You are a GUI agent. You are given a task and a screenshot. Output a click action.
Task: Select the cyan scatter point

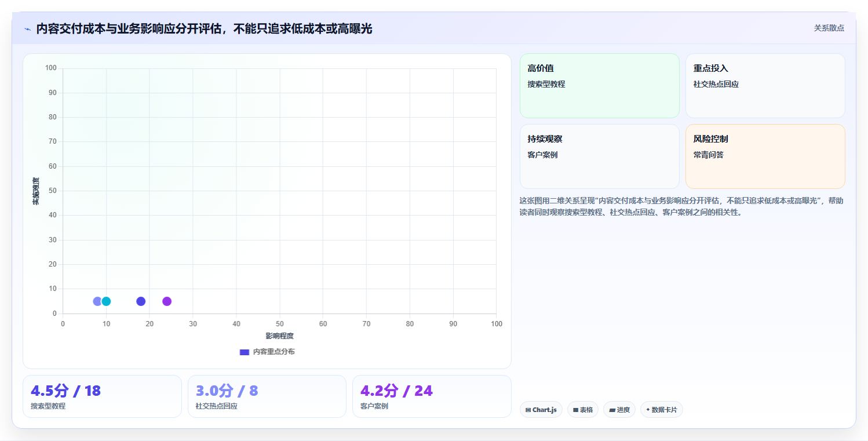(x=106, y=301)
